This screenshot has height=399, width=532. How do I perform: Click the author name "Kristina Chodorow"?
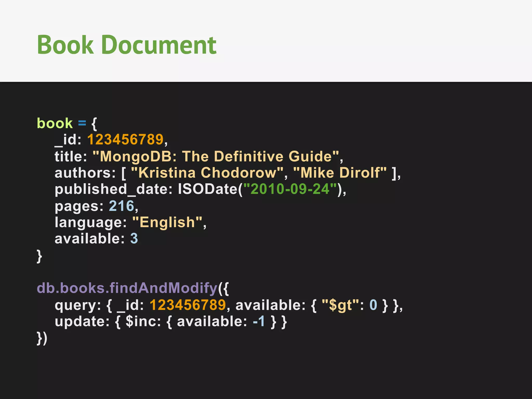tap(207, 172)
